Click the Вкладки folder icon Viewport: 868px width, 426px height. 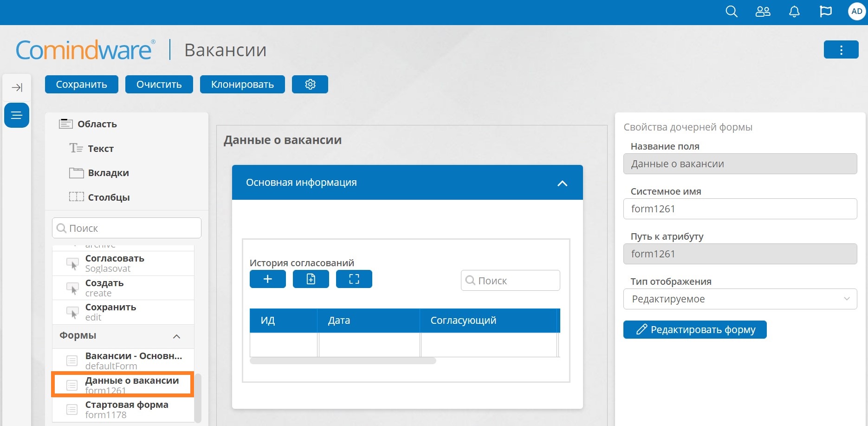click(76, 173)
